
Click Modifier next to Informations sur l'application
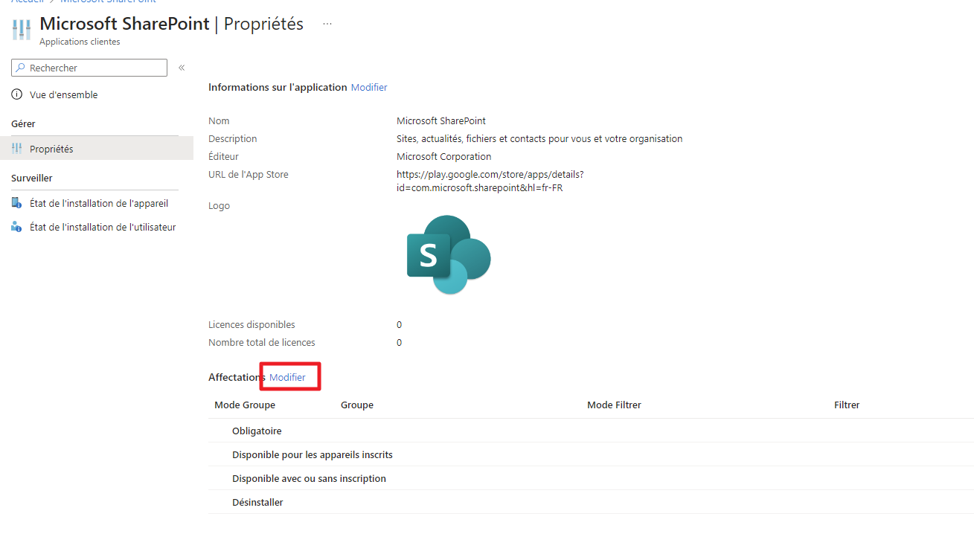[x=369, y=87]
